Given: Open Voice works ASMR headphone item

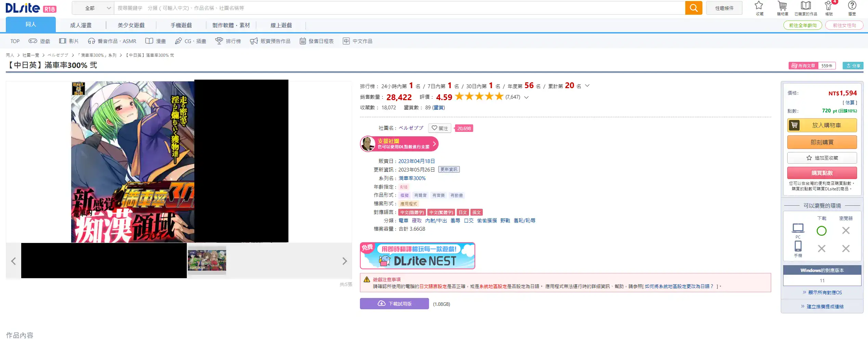Looking at the screenshot, I should (112, 41).
